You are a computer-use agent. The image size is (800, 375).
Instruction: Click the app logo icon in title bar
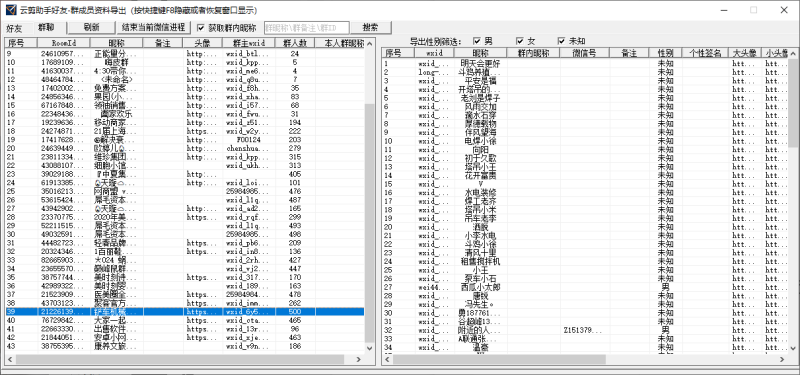point(10,10)
